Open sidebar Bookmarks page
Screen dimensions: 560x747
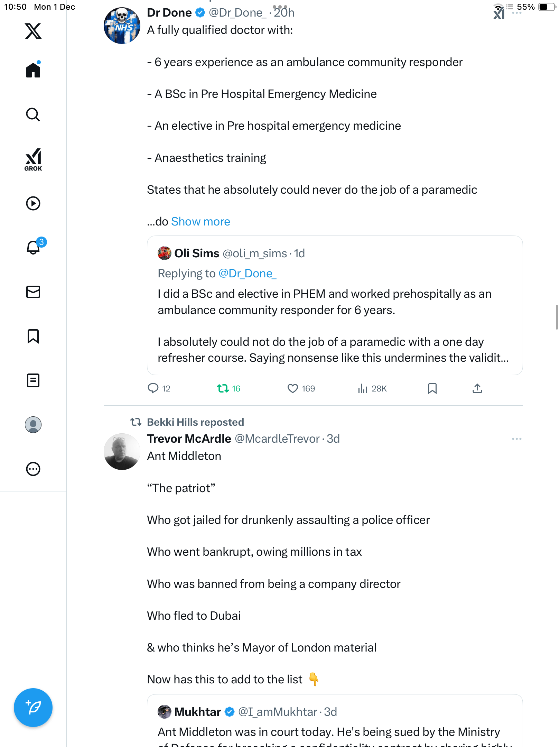(33, 336)
